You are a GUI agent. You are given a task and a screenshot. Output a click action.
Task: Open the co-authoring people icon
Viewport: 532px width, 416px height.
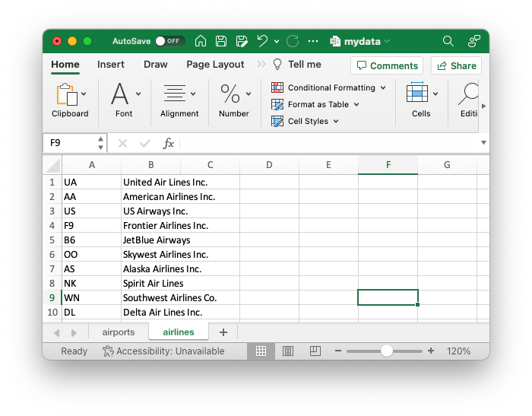[x=473, y=41]
